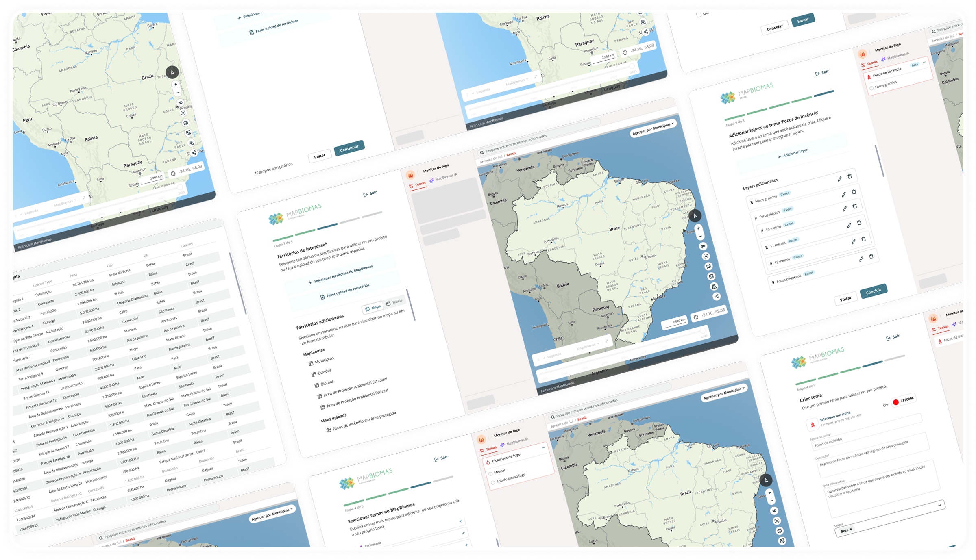The width and height of the screenshot is (976, 560).
Task: Enable 3D view on the central map
Action: [703, 246]
